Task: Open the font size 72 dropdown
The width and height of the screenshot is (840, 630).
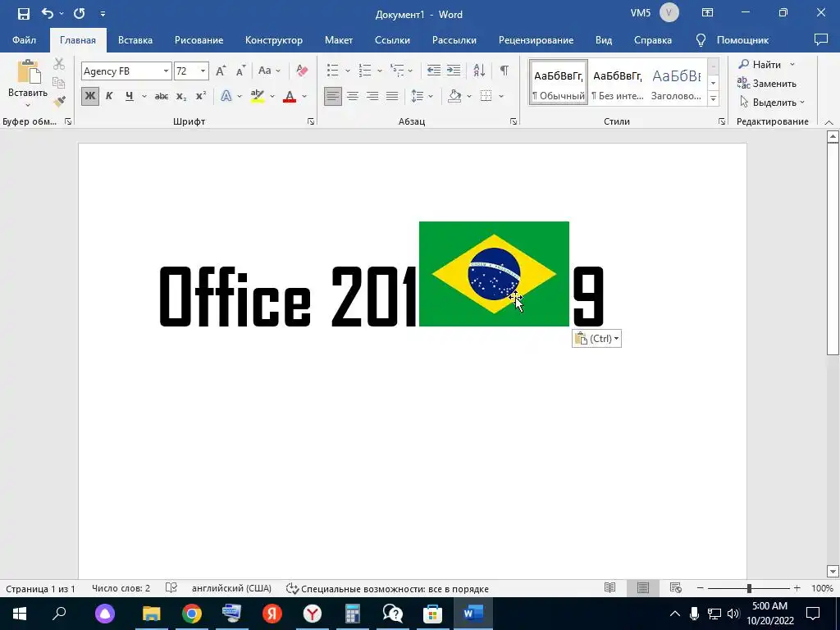Action: click(x=203, y=71)
